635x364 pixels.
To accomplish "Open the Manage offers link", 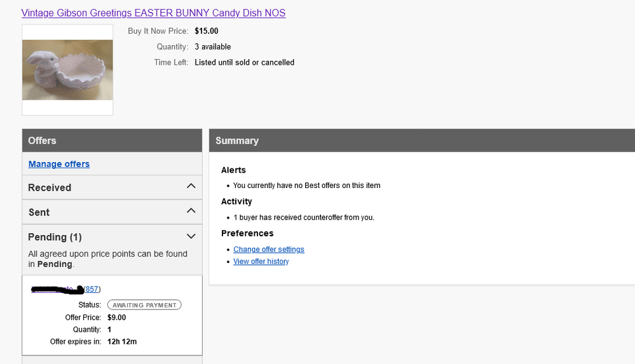I will click(59, 164).
